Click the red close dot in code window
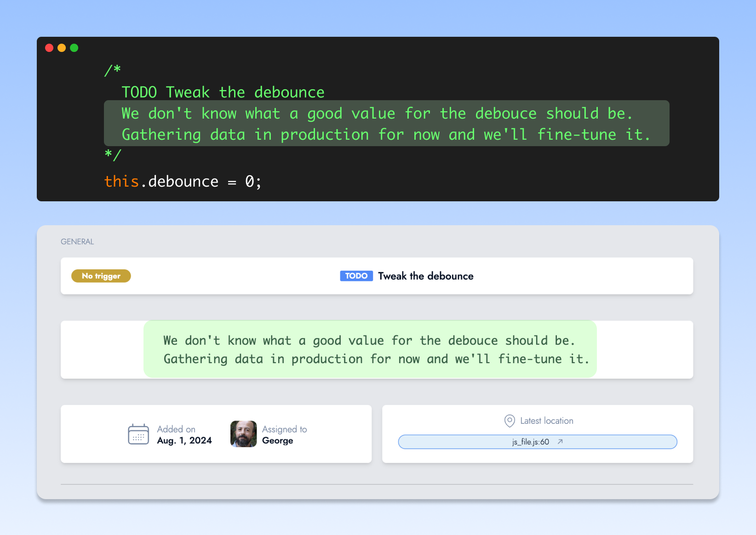 pyautogui.click(x=49, y=48)
